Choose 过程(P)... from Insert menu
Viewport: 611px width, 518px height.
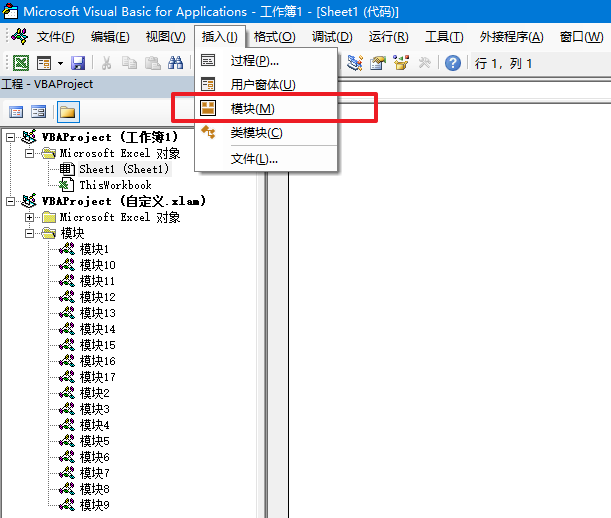click(266, 61)
